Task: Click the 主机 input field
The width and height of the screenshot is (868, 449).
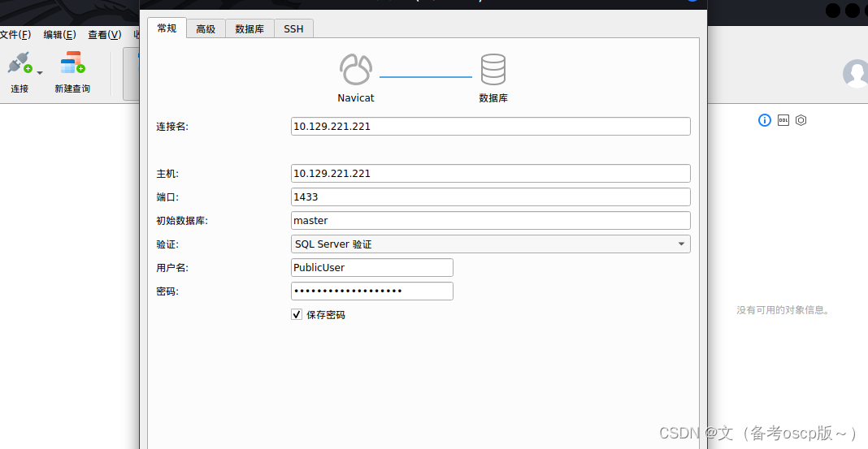Action: tap(490, 173)
